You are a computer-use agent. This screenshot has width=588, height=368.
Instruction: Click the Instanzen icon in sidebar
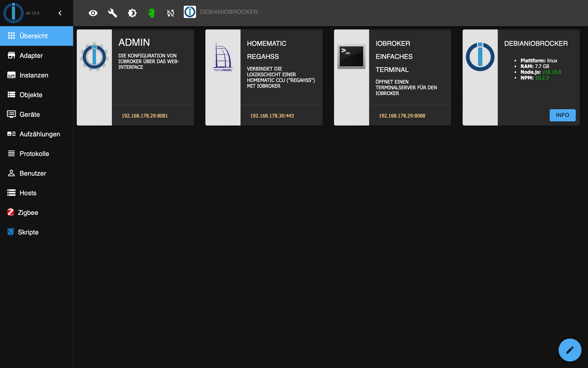coord(11,75)
